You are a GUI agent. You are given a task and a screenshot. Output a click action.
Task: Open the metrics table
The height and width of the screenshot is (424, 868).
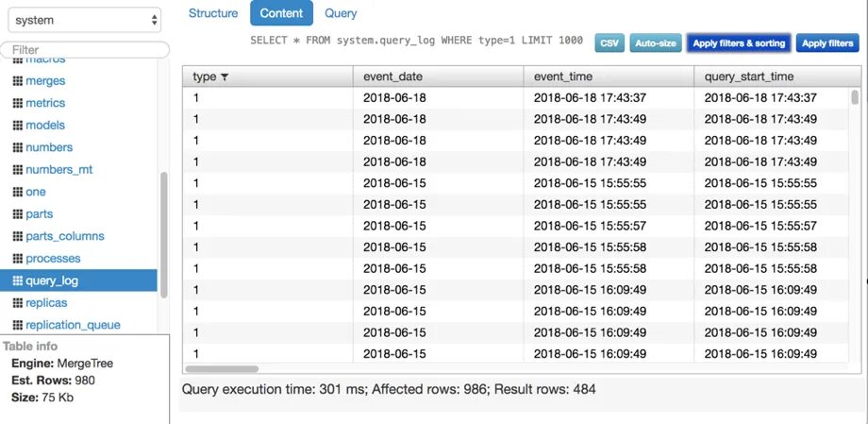(x=45, y=103)
